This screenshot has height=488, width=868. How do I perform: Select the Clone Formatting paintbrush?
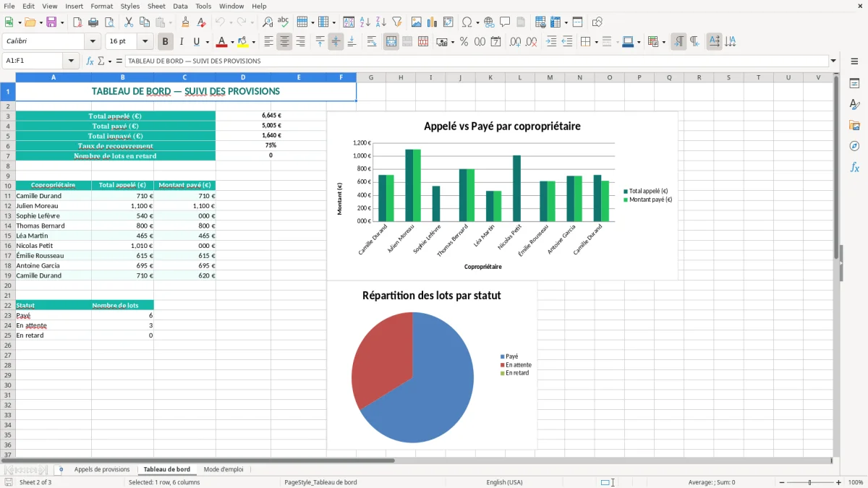click(185, 22)
